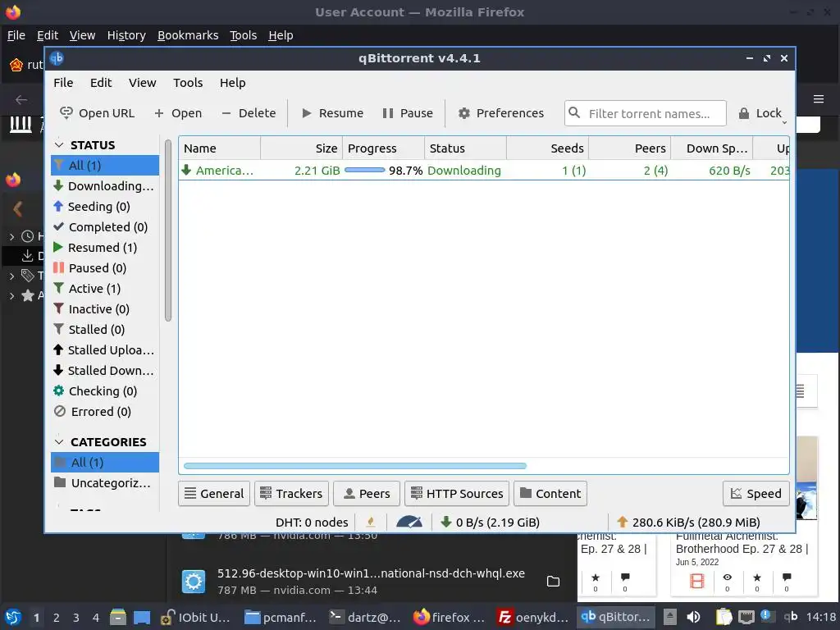Show the Speed graph tab
Screen dimensions: 840x630
pyautogui.click(x=756, y=493)
